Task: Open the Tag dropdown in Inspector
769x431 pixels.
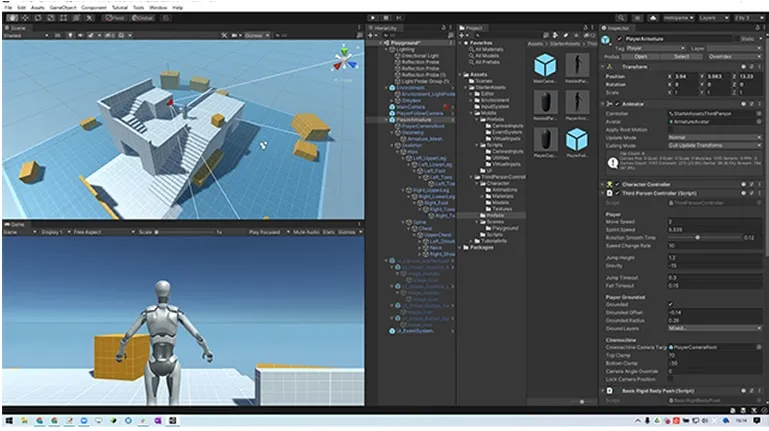Action: [655, 48]
